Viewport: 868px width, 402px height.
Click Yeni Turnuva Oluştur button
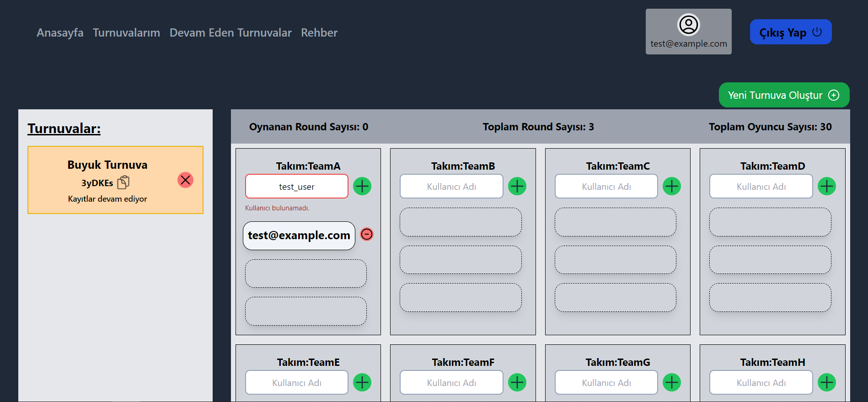pyautogui.click(x=784, y=95)
